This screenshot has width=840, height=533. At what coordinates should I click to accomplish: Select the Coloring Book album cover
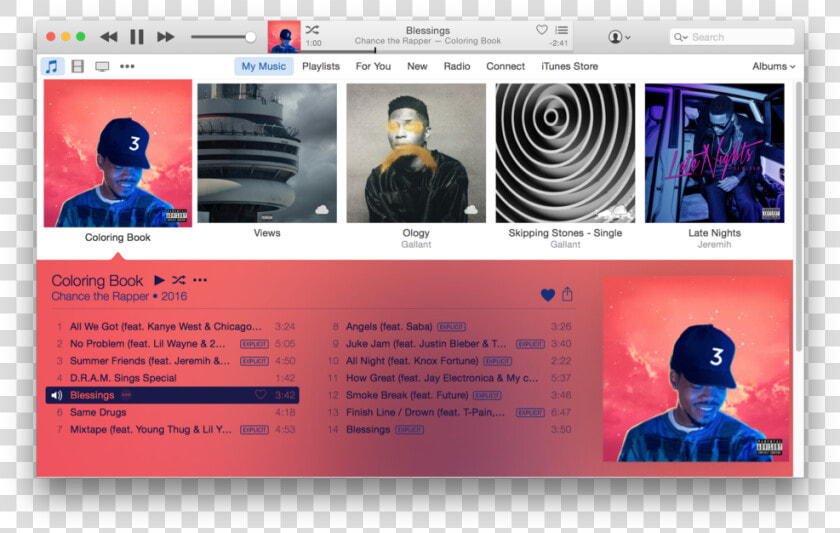pyautogui.click(x=118, y=153)
